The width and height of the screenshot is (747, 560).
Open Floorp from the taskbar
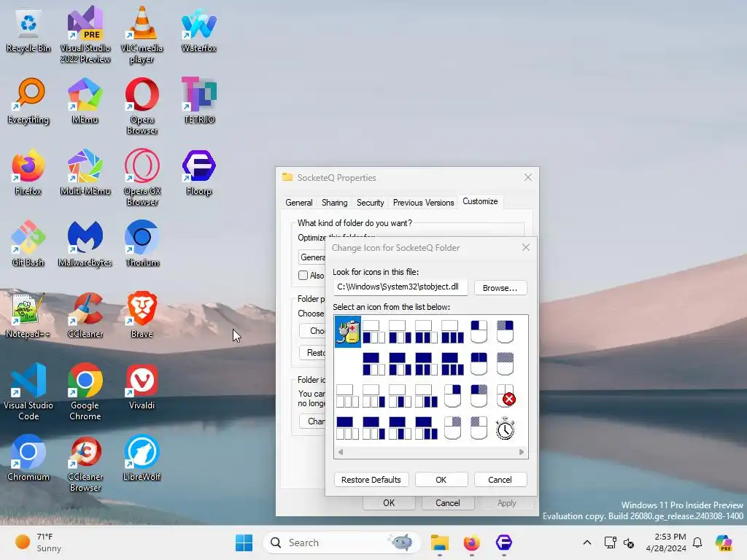click(503, 542)
